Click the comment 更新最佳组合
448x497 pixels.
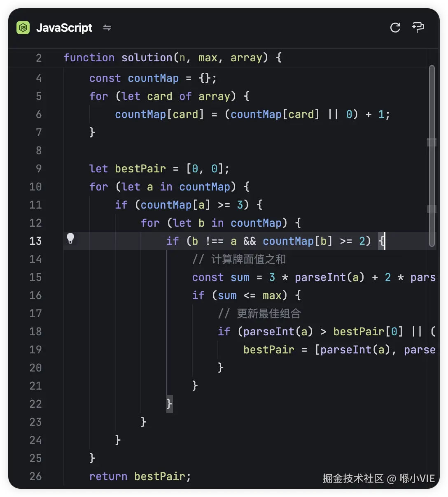[268, 314]
